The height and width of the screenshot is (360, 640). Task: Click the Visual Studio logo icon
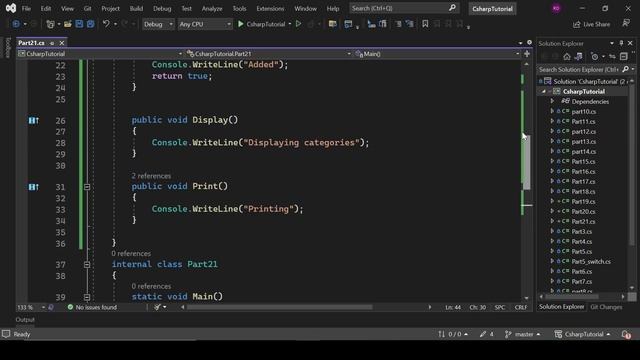(11, 8)
